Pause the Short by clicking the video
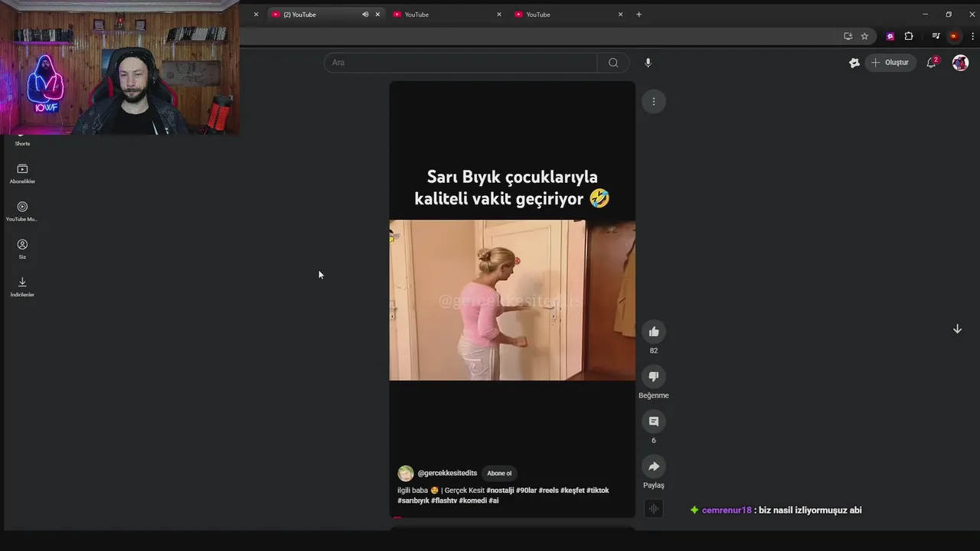This screenshot has height=551, width=980. click(512, 300)
